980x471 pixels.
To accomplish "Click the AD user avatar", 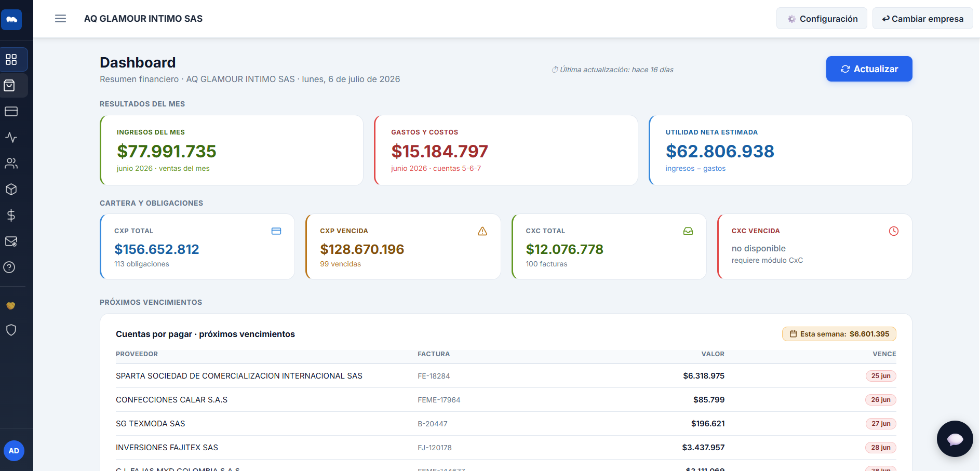I will [x=14, y=451].
